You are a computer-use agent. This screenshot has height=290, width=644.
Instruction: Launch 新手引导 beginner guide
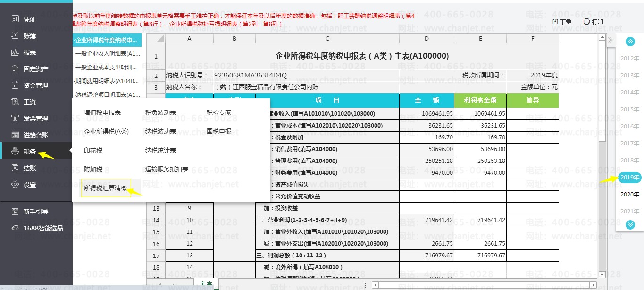pyautogui.click(x=36, y=212)
